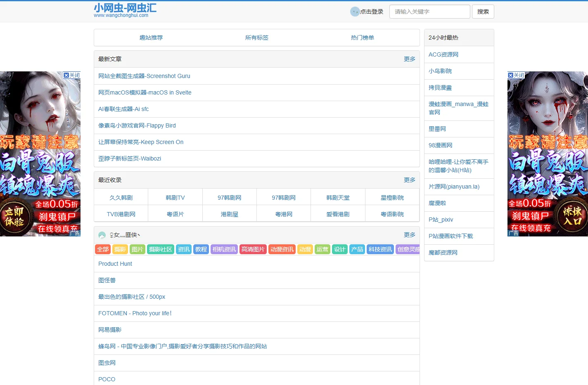Screen dimensions: 588x385
Task: Focus the keyword search input field
Action: 430,12
